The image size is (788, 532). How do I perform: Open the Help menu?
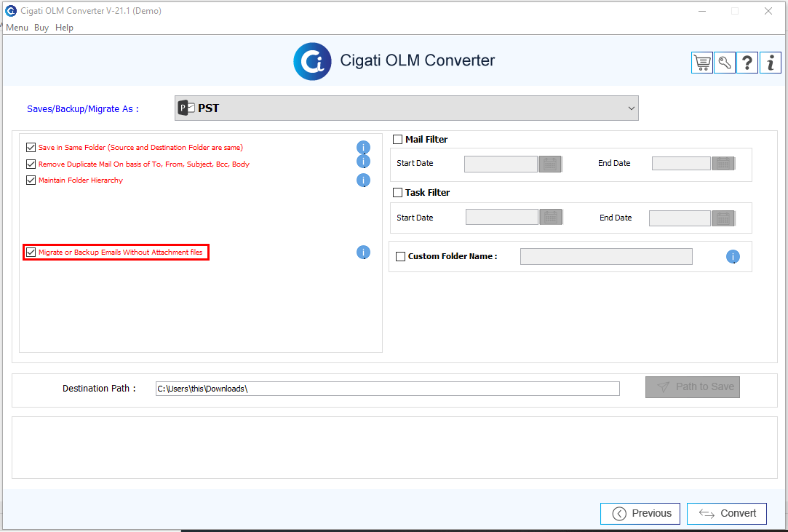coord(64,28)
